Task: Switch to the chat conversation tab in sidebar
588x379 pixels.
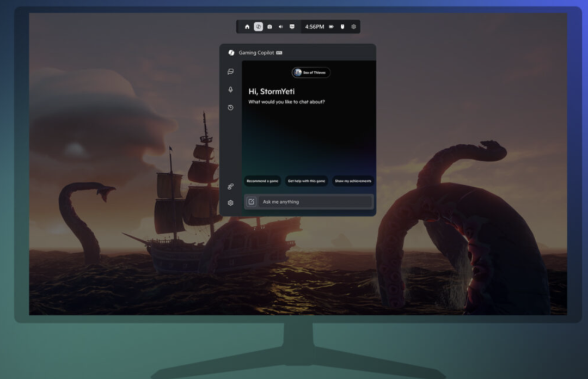Action: click(x=231, y=71)
